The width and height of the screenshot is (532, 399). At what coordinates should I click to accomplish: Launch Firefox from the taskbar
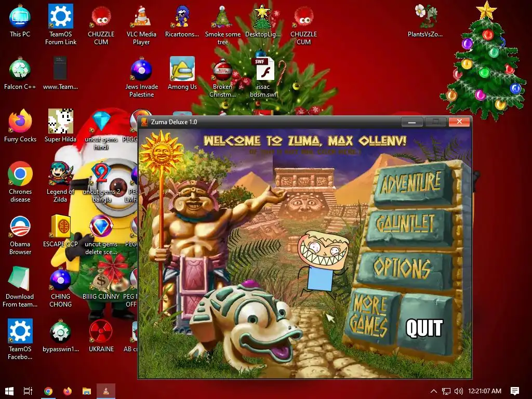[x=68, y=391]
